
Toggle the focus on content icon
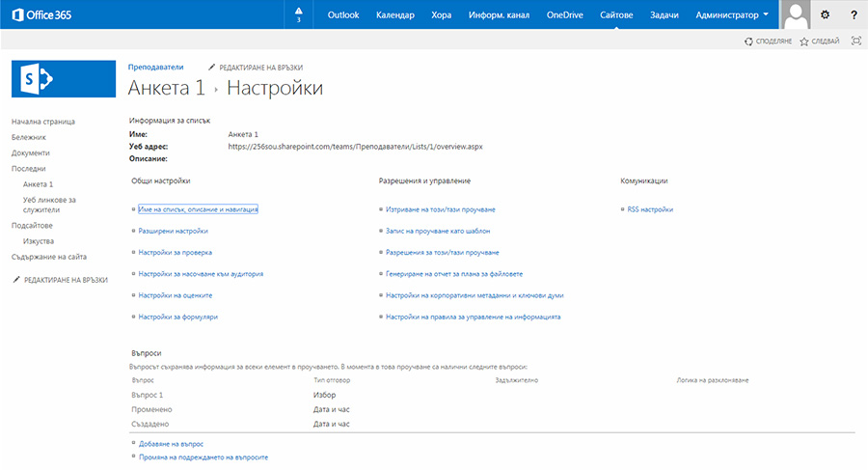tap(855, 41)
